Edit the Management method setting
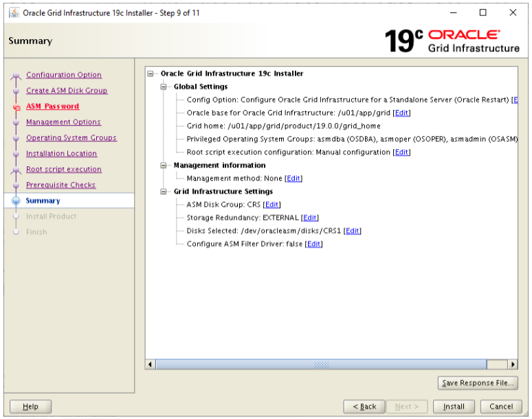 (x=293, y=179)
